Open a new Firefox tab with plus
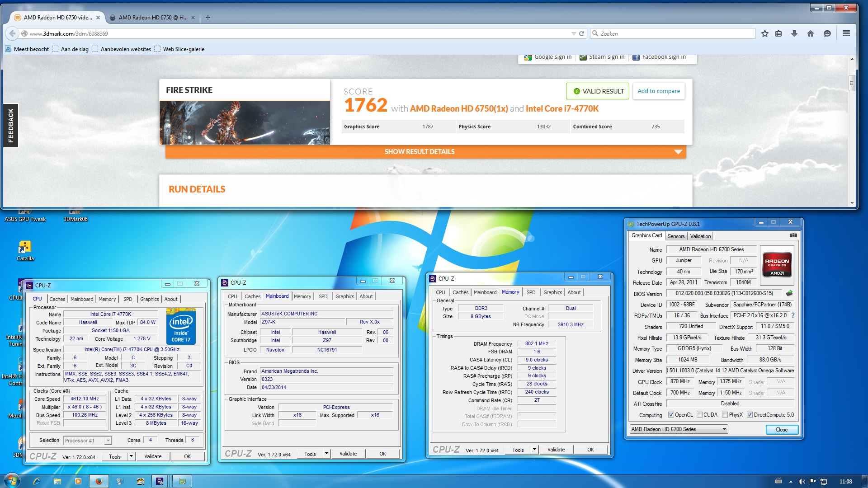Image resolution: width=868 pixels, height=488 pixels. [208, 18]
